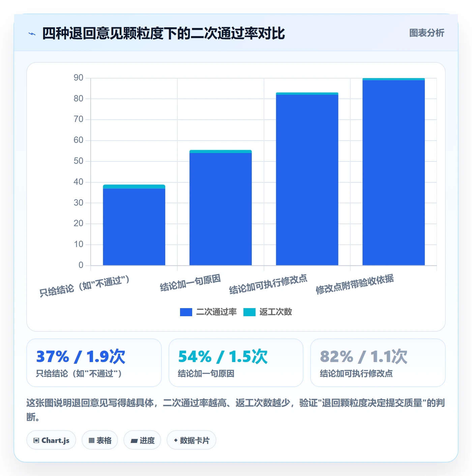Click the 54% / 1.5次 data card
Viewport: 472px width, 476px height.
(x=236, y=363)
